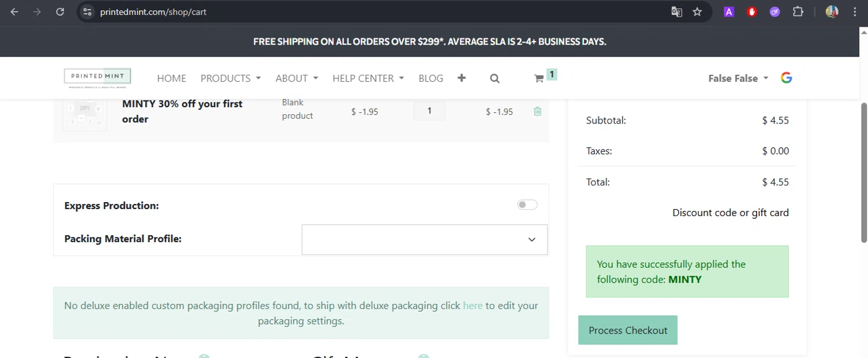Expand the False False account menu

click(x=738, y=78)
